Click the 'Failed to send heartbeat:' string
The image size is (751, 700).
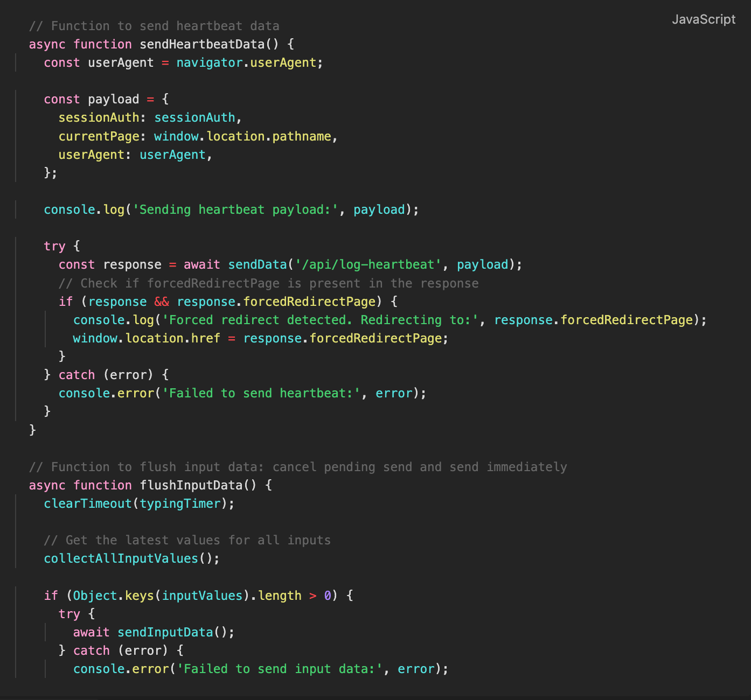261,393
